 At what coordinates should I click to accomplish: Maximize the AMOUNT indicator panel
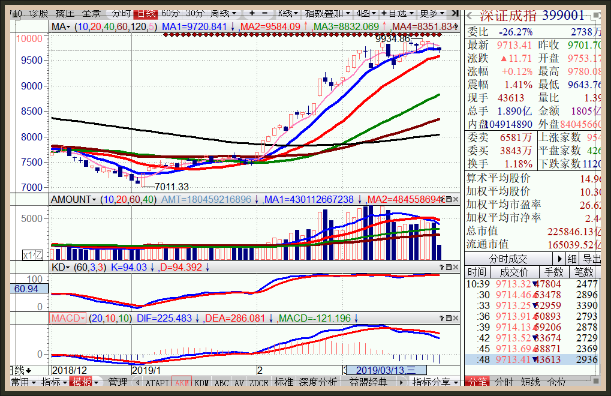(449, 200)
